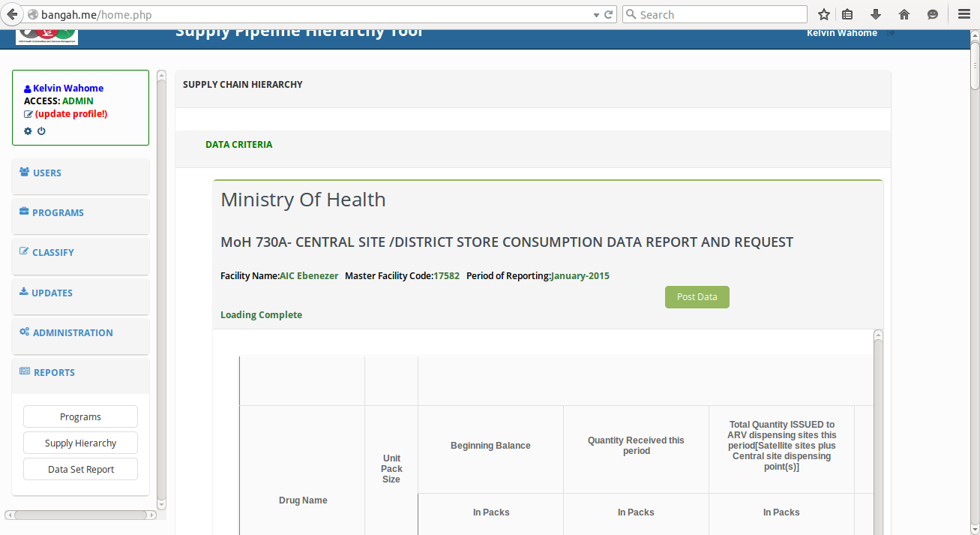Click the sign-out icon next to Kelvin Wahome
Viewport: 980px width, 535px height.
pos(891,33)
